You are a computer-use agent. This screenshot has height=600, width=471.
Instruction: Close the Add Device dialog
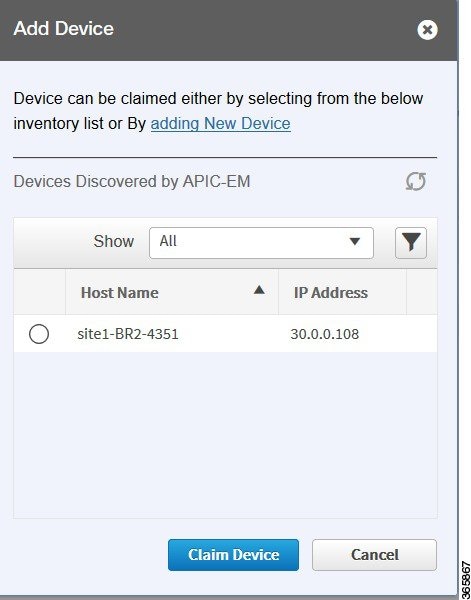click(x=427, y=30)
